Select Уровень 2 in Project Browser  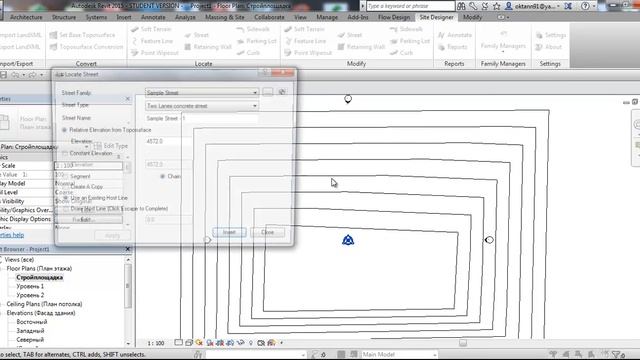click(x=30, y=295)
